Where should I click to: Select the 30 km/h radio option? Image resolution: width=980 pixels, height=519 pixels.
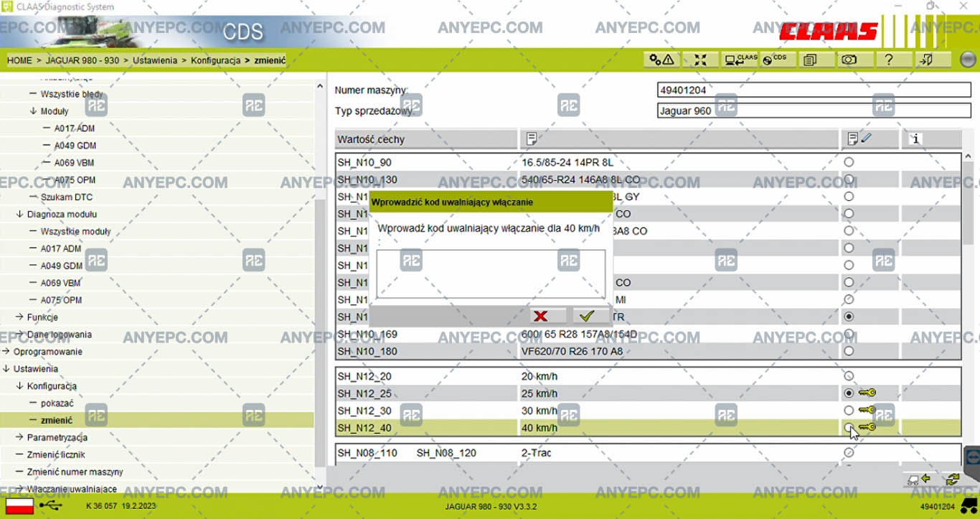849,410
